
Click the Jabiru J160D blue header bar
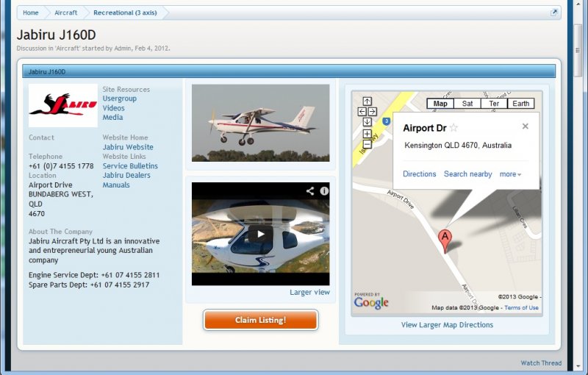[289, 71]
